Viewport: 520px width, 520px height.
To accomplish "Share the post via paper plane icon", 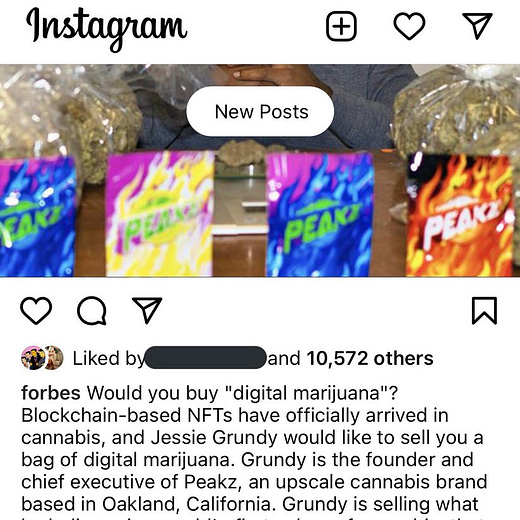I will [x=147, y=310].
